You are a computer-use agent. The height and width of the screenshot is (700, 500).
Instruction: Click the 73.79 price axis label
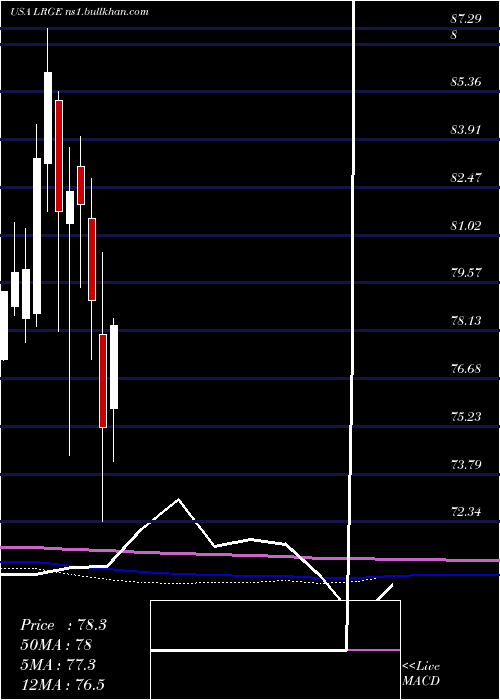tap(466, 465)
